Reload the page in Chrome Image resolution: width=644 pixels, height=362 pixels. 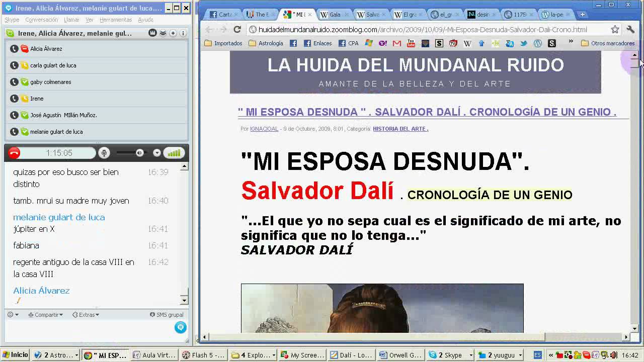(x=237, y=30)
